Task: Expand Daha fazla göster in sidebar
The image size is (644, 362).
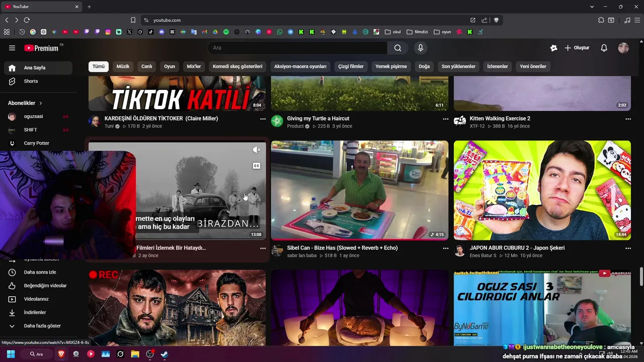Action: [38, 326]
